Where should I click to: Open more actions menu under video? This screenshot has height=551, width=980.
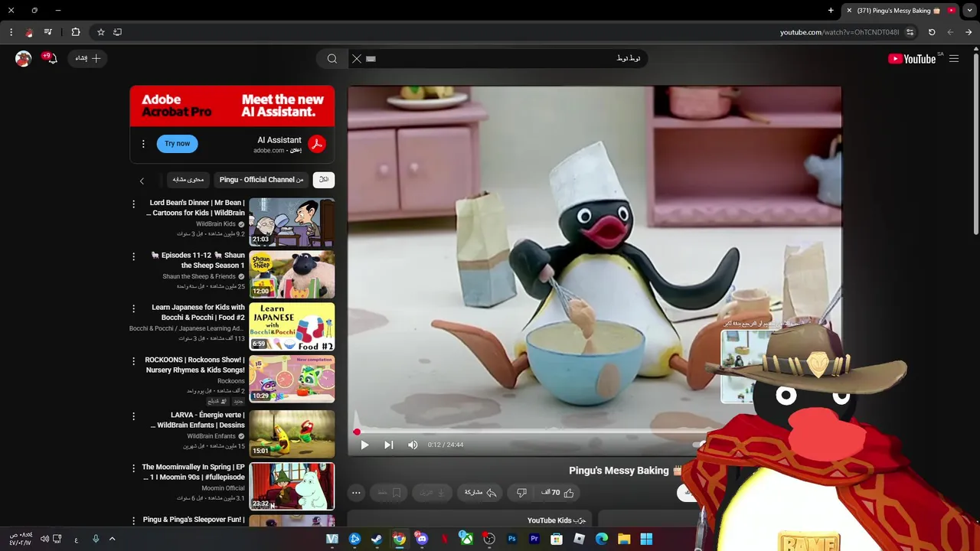point(356,493)
